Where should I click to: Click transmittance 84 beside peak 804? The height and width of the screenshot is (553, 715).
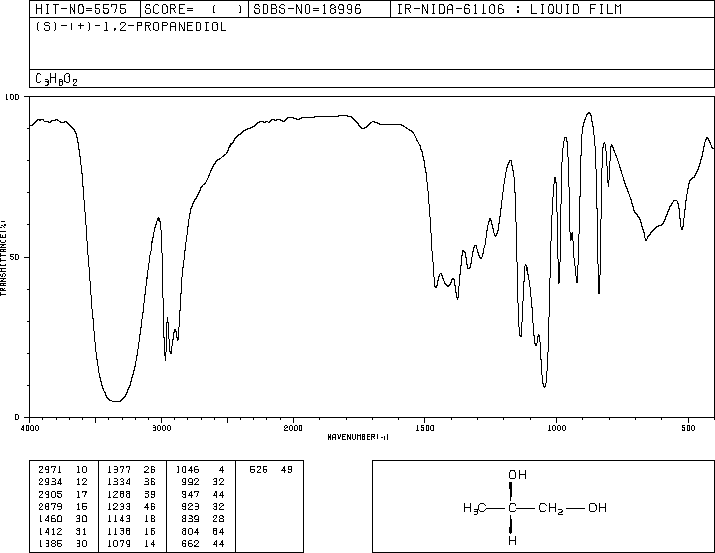pos(218,531)
